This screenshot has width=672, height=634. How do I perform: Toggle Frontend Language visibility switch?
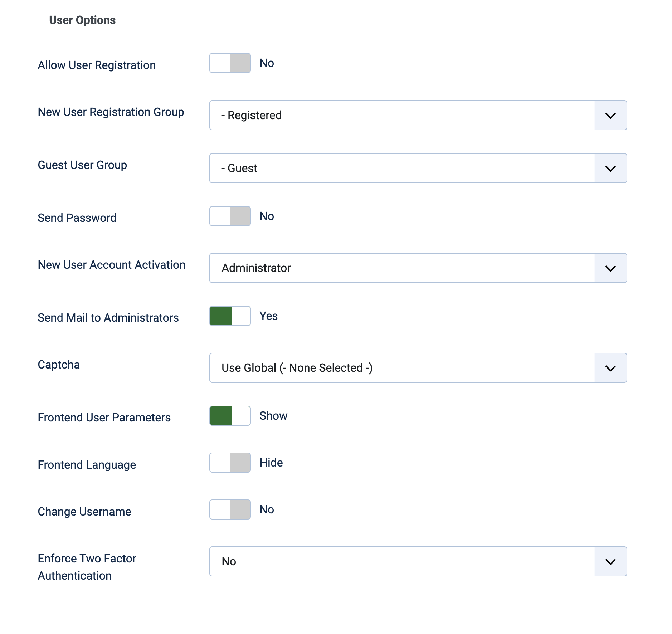click(230, 463)
